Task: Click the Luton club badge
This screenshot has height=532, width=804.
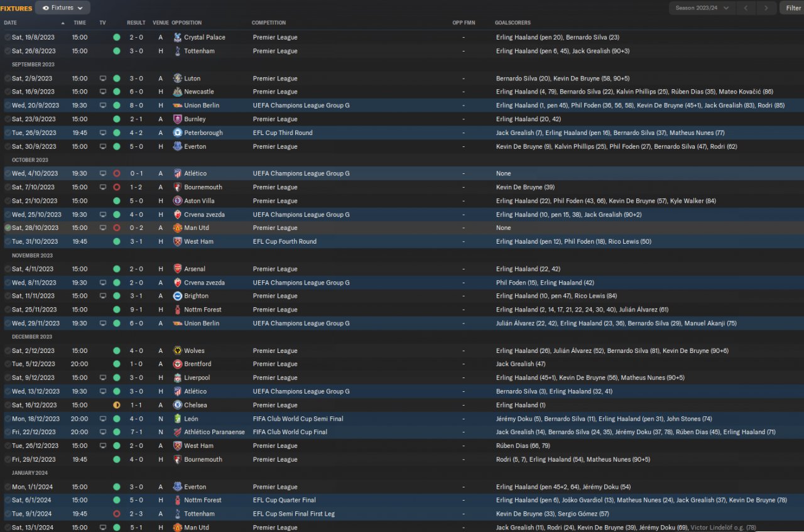Action: [178, 79]
